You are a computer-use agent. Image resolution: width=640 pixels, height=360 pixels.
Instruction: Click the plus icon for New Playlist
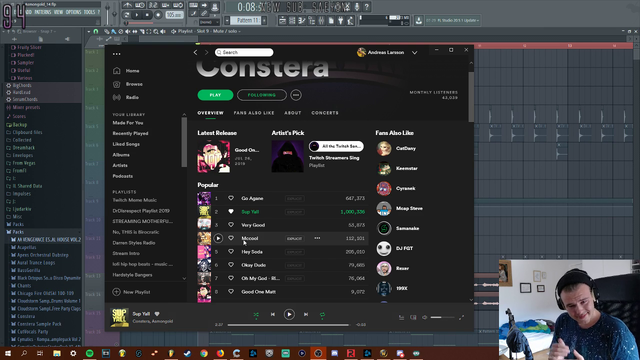click(x=116, y=292)
